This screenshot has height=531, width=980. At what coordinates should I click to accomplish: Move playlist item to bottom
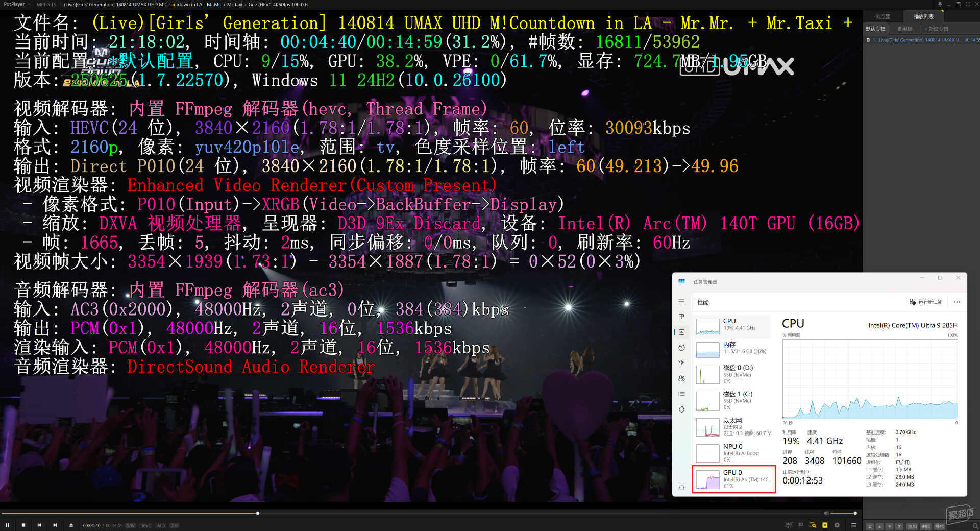[899, 526]
